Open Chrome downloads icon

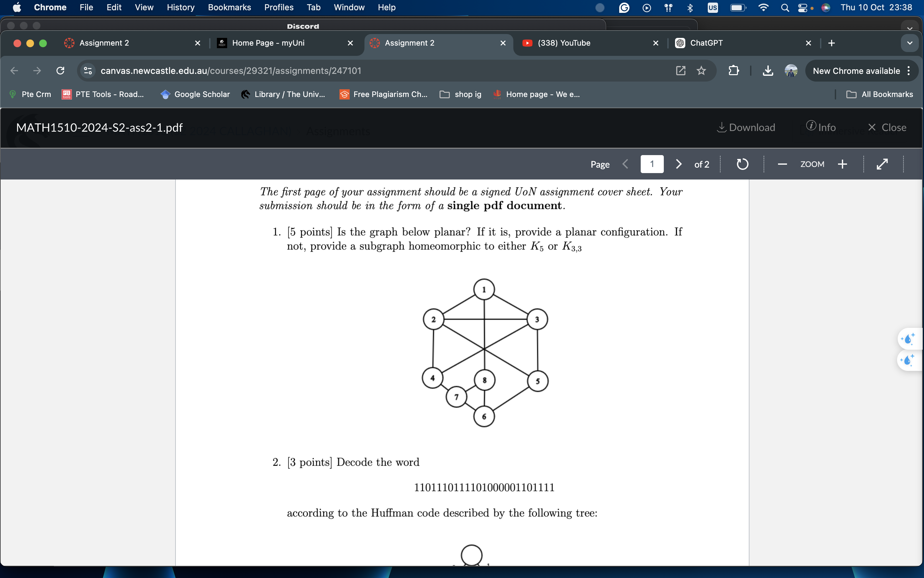pyautogui.click(x=767, y=71)
